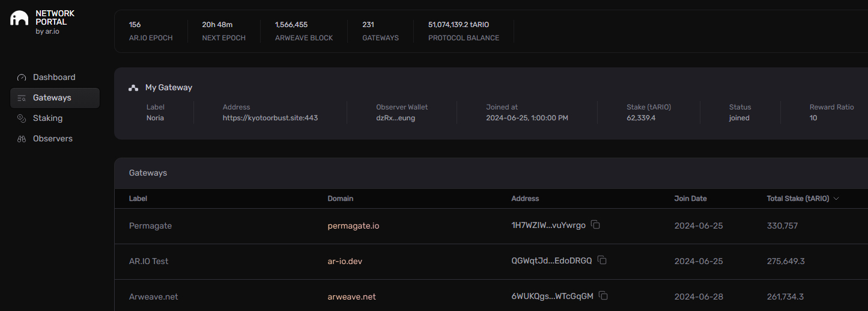This screenshot has width=868, height=311.
Task: Open the https://kyotoorbust.site:443 gateway address
Action: coord(270,118)
